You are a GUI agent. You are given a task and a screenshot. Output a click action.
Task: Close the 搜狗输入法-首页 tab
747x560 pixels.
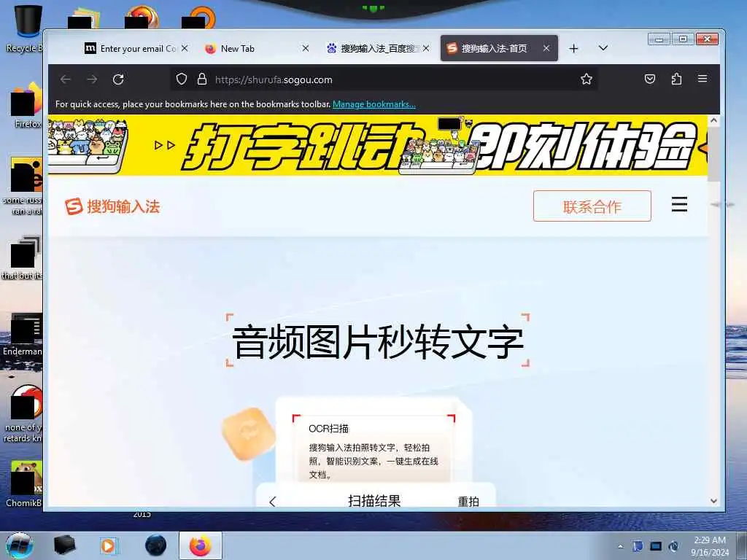[x=546, y=49]
